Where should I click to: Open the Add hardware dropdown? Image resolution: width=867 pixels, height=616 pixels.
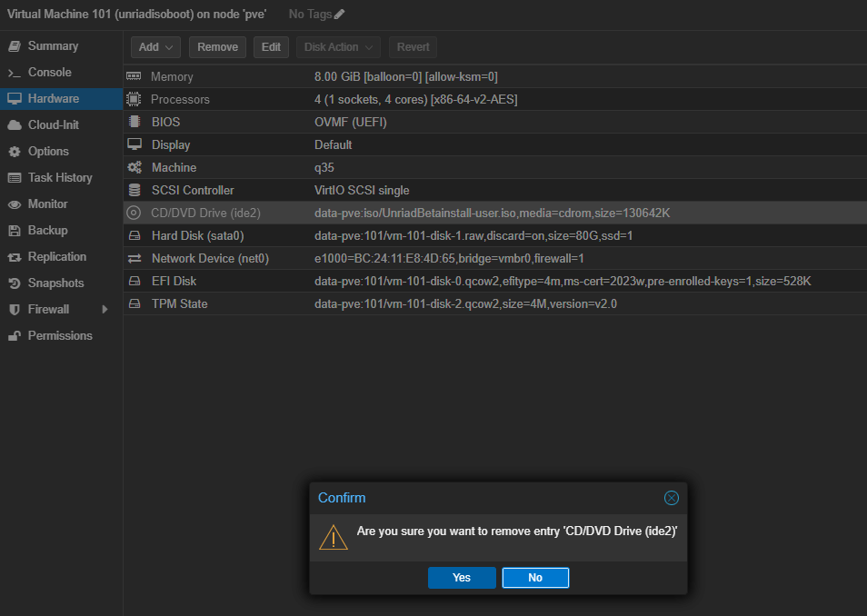pos(156,47)
